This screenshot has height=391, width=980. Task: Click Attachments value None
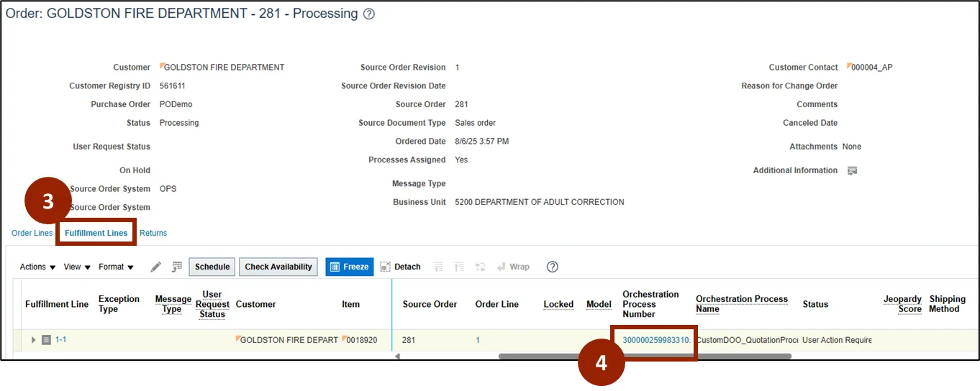pos(852,147)
